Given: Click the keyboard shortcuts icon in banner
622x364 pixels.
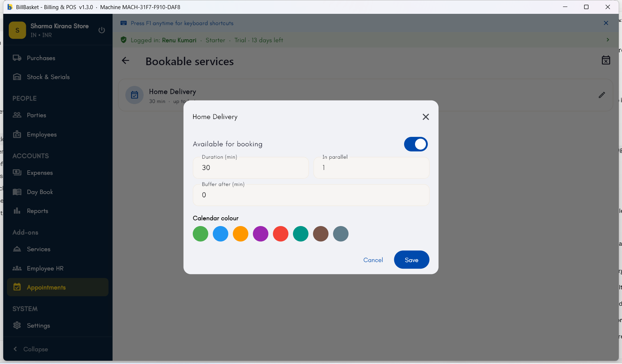Looking at the screenshot, I should (124, 23).
